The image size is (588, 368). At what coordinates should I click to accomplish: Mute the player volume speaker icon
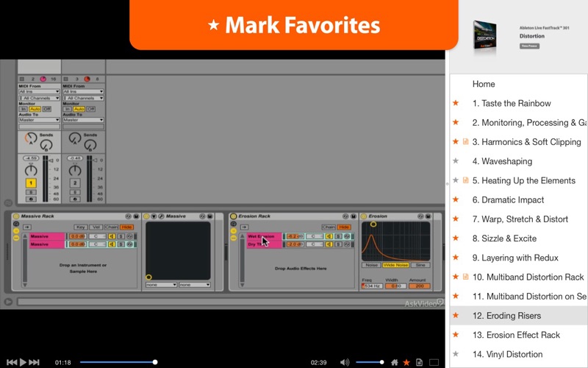tap(344, 362)
